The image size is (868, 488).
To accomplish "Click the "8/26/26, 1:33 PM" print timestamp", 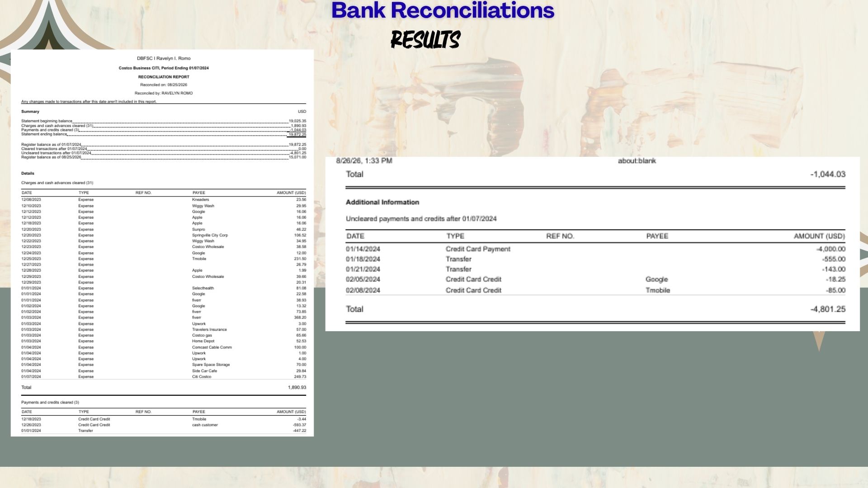I will 364,161.
